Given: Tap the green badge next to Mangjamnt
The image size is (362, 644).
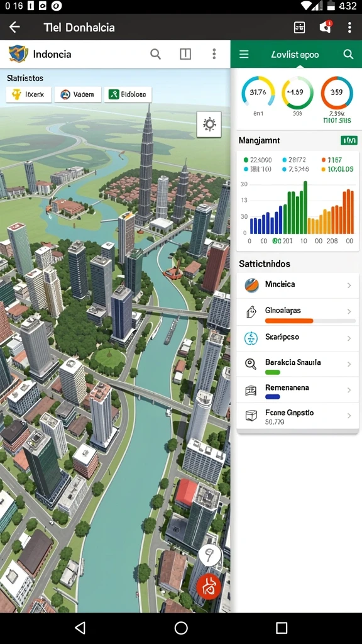Looking at the screenshot, I should (x=349, y=141).
